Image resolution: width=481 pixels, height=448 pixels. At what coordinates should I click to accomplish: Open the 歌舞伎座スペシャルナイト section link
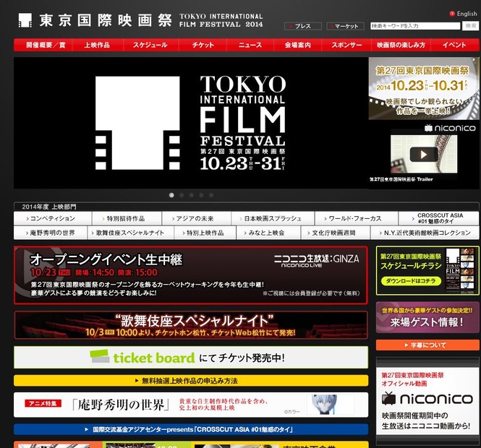131,233
